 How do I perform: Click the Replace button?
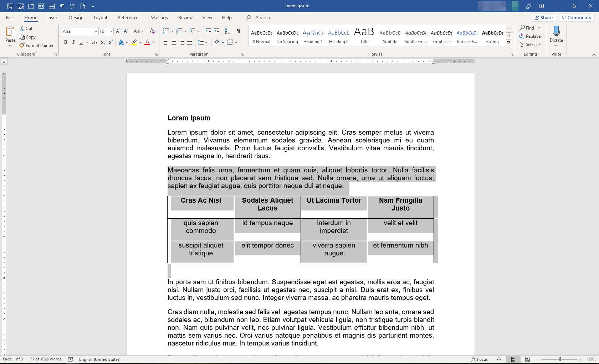click(530, 36)
